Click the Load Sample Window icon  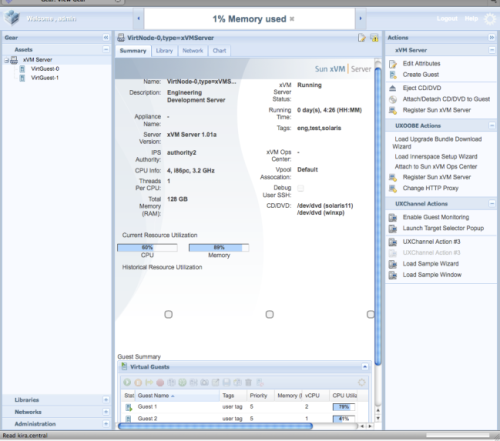[393, 275]
